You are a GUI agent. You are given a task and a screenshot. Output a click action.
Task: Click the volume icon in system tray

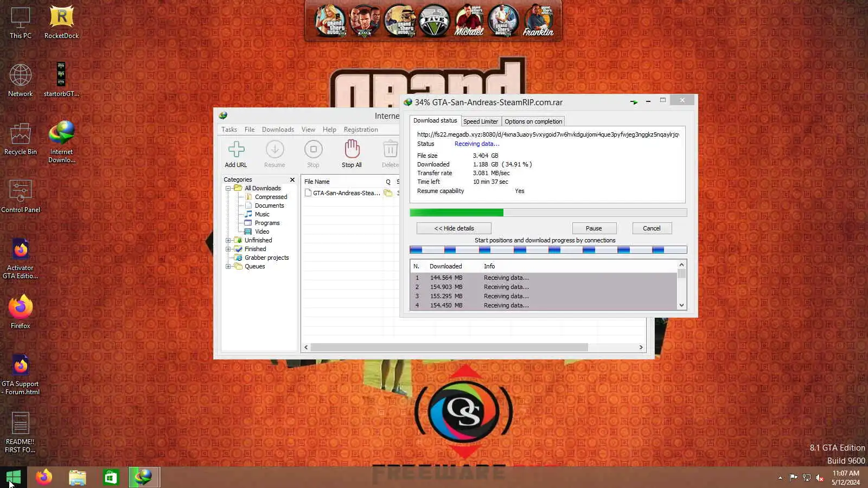pyautogui.click(x=820, y=478)
